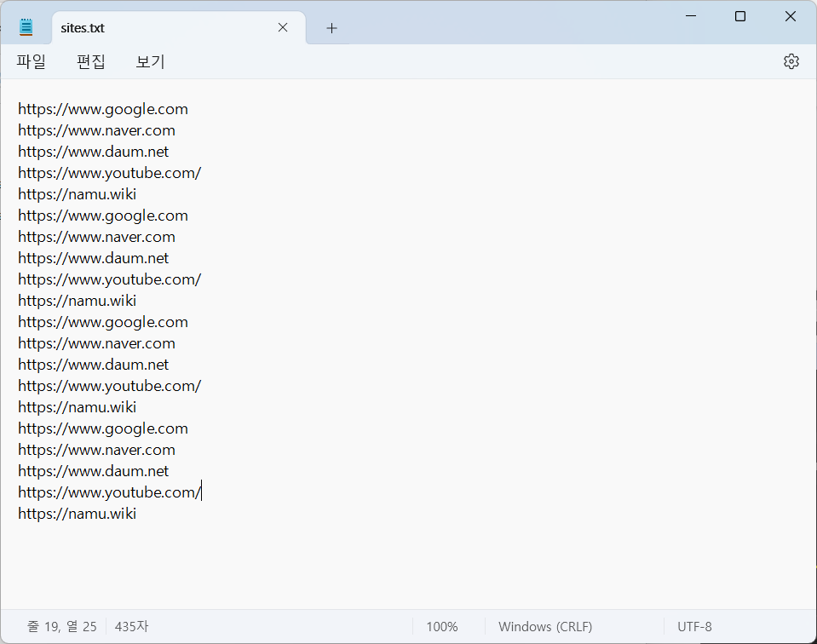Click the fifteenth line namu.wiki URL

pos(78,407)
